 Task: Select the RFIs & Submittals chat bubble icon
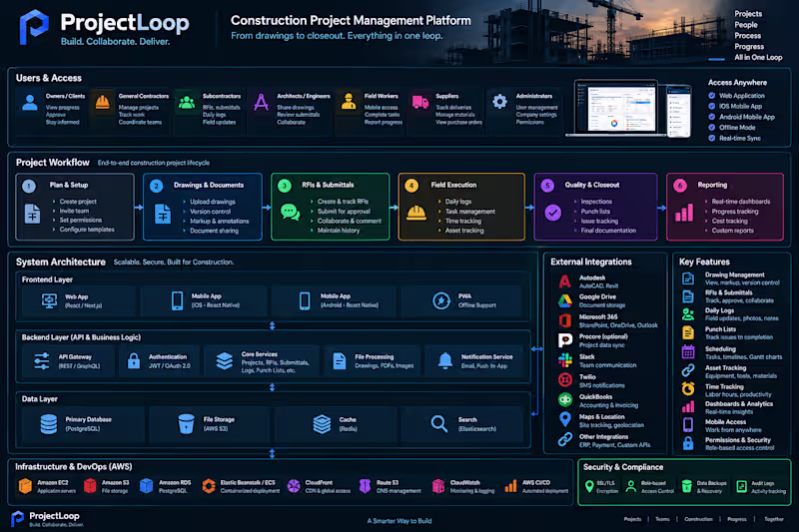(x=290, y=212)
